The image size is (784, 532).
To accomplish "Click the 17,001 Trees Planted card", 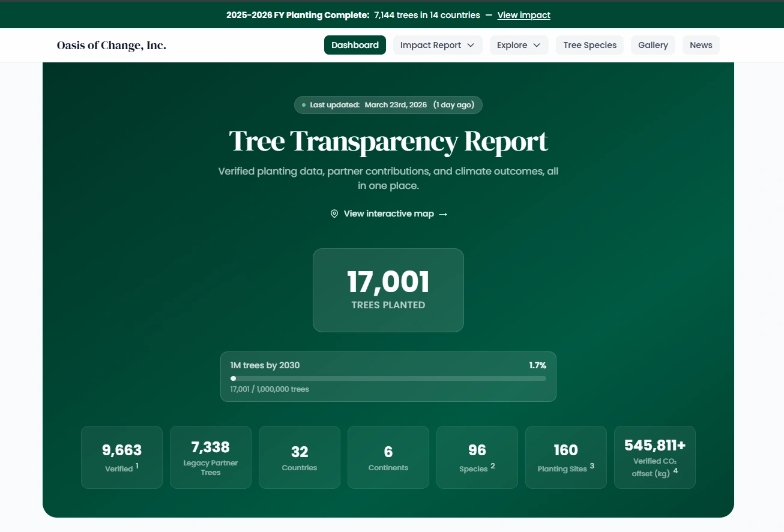I will [x=388, y=290].
